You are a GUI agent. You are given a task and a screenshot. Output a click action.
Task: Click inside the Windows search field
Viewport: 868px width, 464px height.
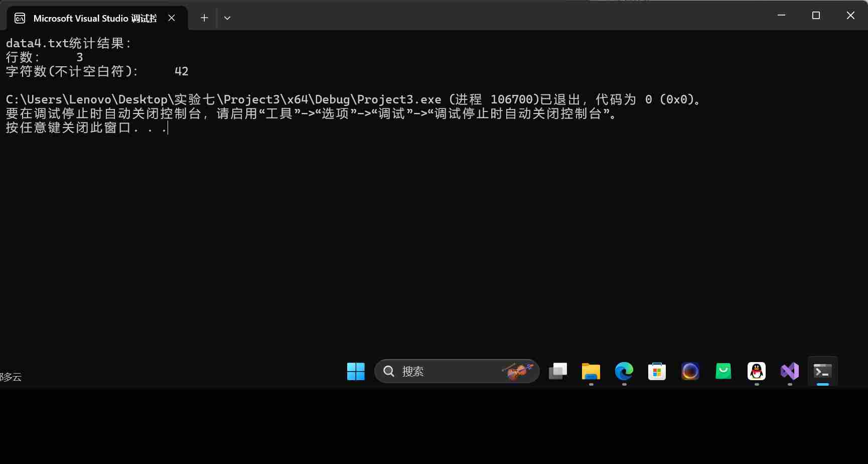(442, 371)
